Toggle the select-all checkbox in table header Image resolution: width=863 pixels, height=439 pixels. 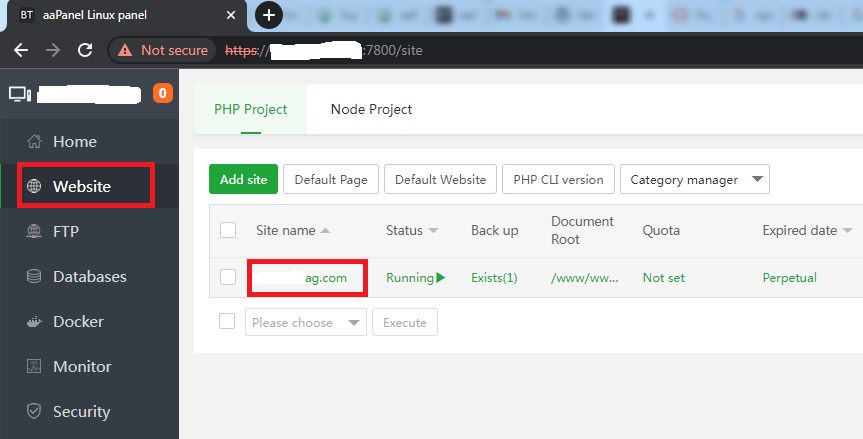[228, 230]
